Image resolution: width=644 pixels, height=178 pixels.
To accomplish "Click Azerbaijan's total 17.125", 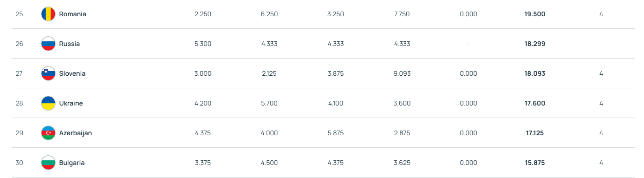I will point(534,133).
